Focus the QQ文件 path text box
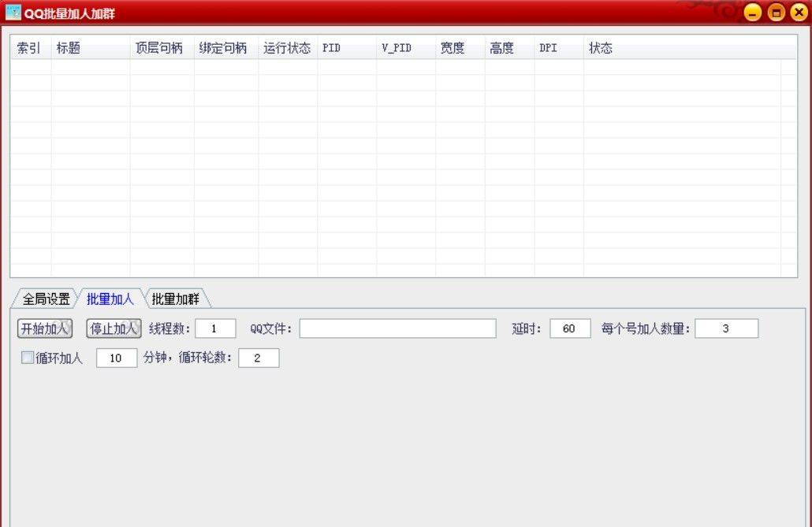Screen dimensions: 812x527 pos(397,328)
